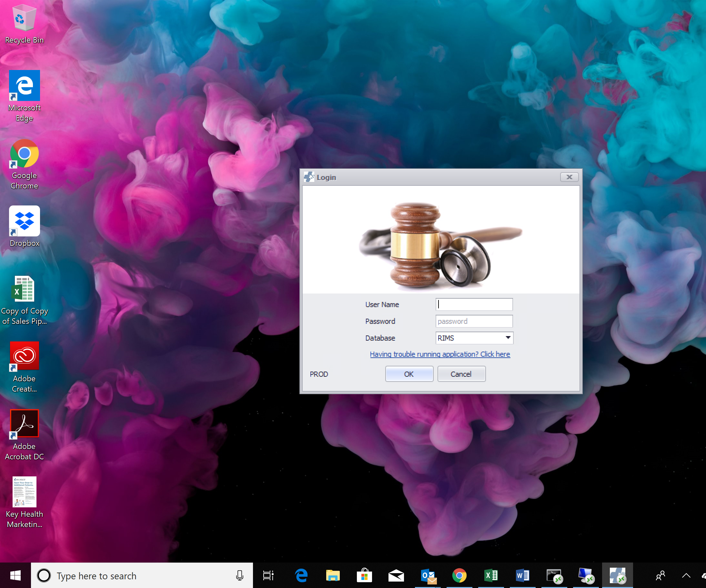Open Microsoft Store taskbar icon
This screenshot has width=706, height=588.
point(364,576)
